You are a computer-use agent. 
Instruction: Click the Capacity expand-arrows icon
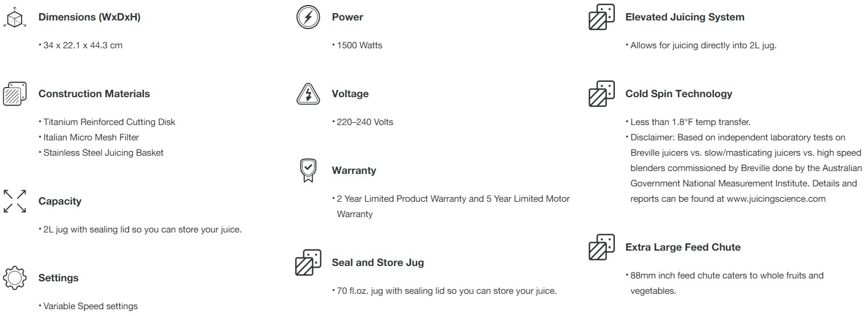[15, 201]
